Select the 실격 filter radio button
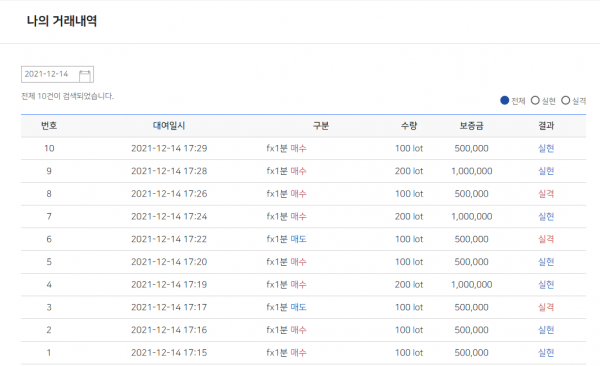The image size is (600, 366). (565, 100)
